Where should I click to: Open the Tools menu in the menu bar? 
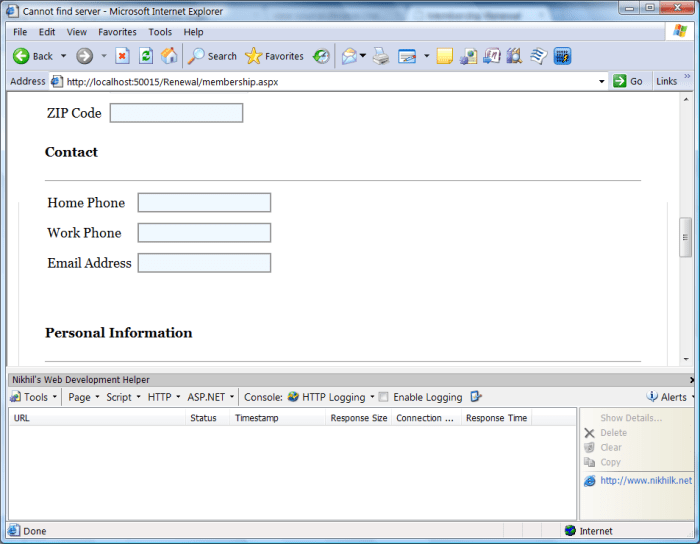pyautogui.click(x=160, y=32)
